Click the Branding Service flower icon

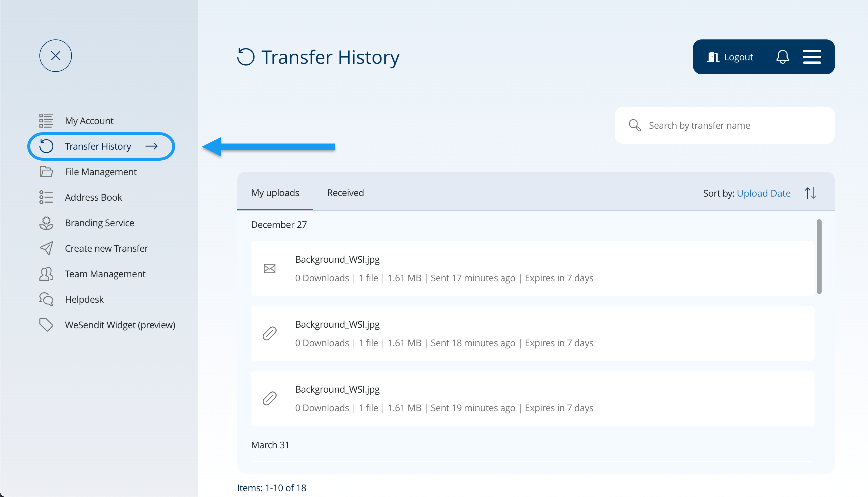(46, 223)
